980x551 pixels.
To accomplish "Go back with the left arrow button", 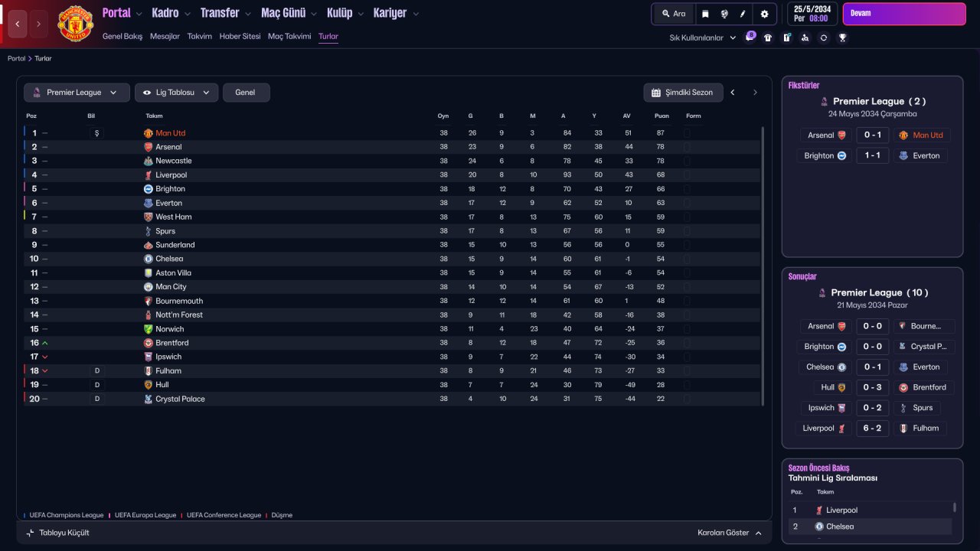I will point(18,24).
